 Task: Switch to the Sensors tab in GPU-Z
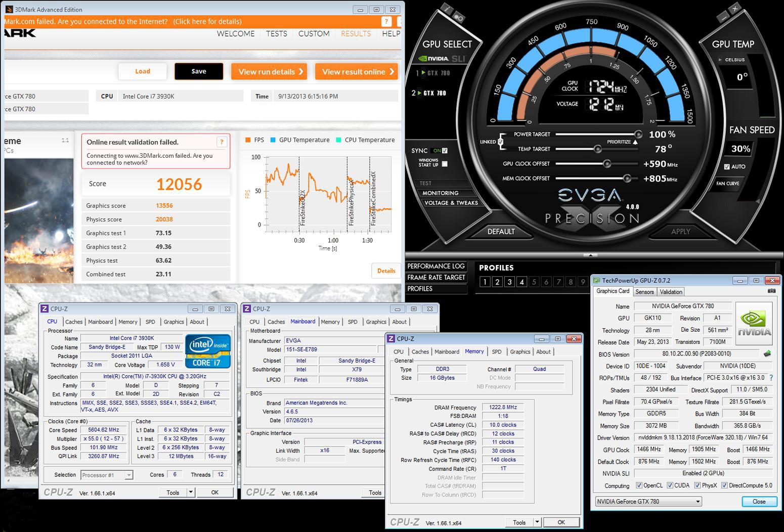645,292
